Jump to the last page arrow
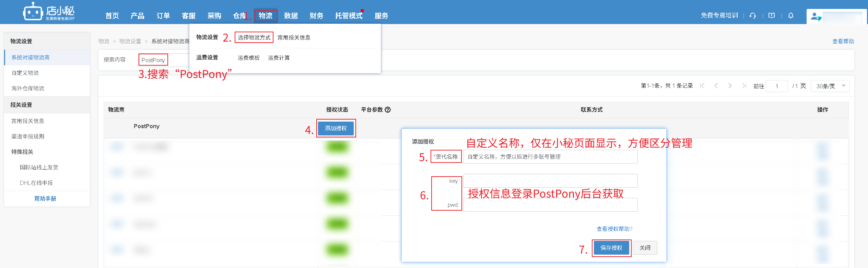 [x=744, y=86]
